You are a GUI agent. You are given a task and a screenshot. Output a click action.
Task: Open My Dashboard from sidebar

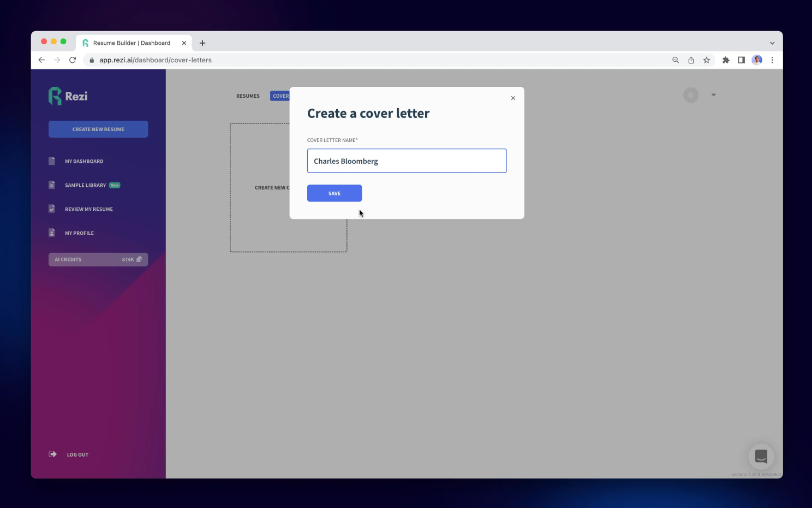click(x=83, y=162)
